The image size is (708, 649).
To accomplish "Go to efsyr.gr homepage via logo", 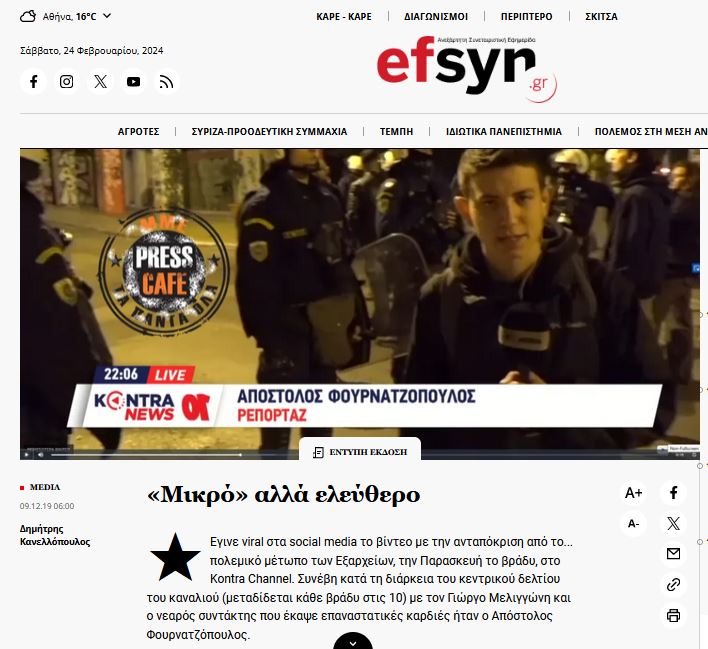I will 466,68.
